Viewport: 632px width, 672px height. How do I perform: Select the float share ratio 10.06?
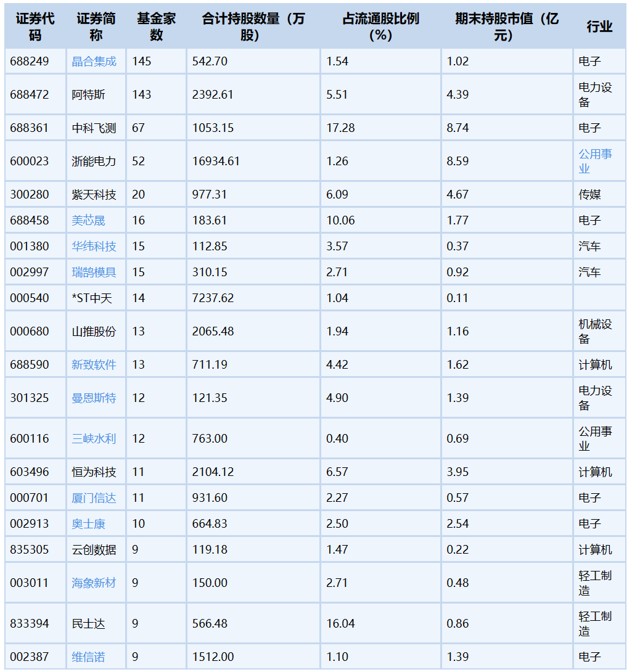pos(340,220)
